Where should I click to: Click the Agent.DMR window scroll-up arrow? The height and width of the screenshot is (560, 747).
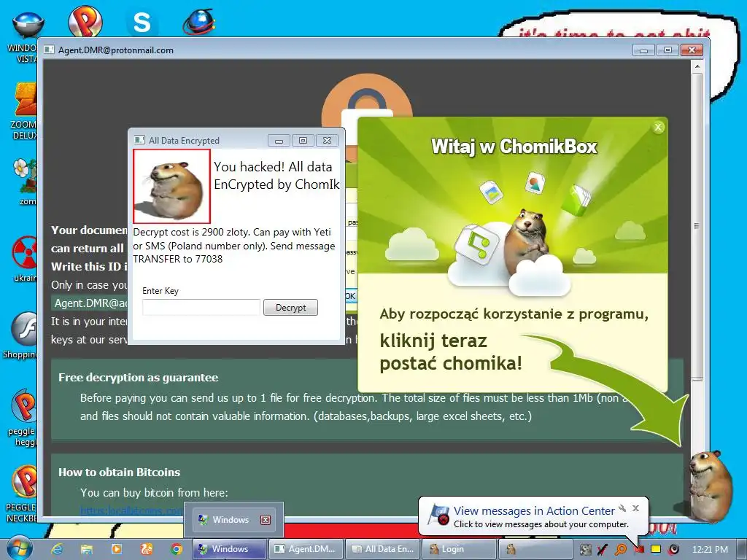pyautogui.click(x=697, y=66)
